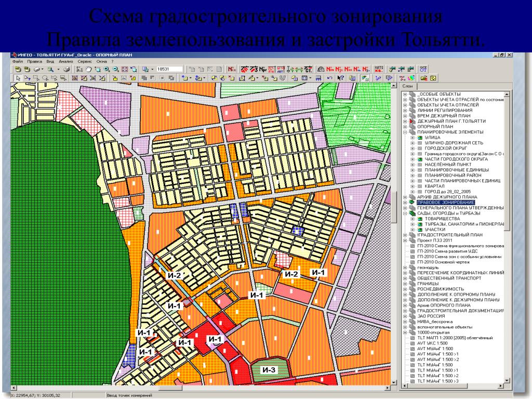Toggle visibility icon of ЧАСТИ ГОРОДСКОГО ОКРУГА layer
The width and height of the screenshot is (532, 399).
(x=420, y=159)
